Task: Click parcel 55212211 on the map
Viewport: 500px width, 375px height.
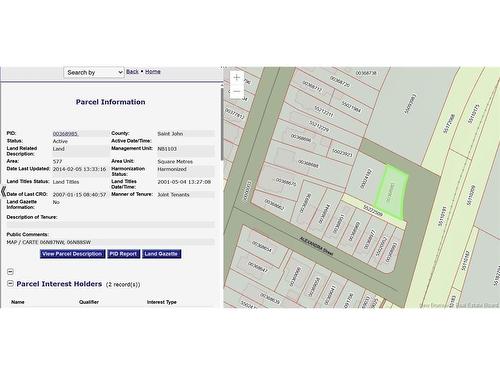Action: [x=324, y=111]
